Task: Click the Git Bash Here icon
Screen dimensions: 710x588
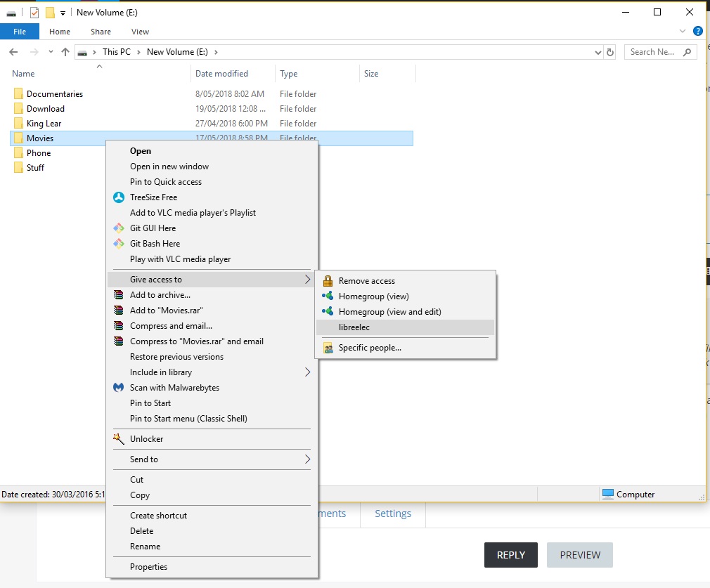Action: pyautogui.click(x=118, y=244)
